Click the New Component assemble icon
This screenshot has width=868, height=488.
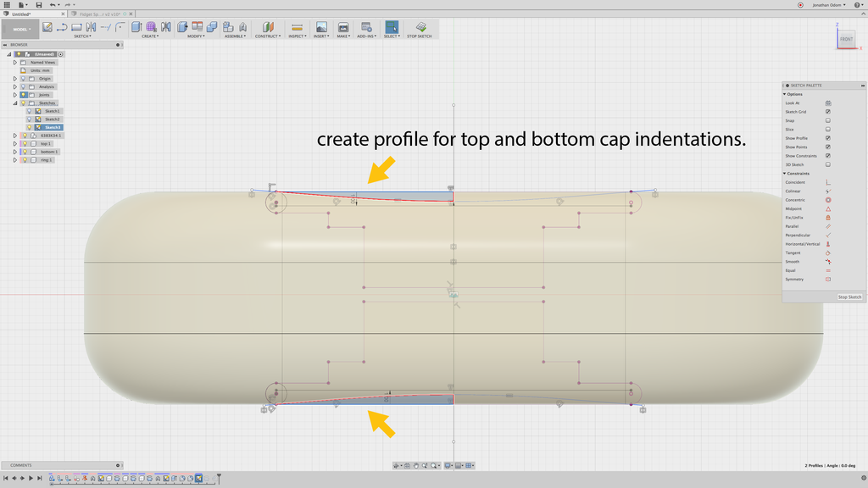coord(227,27)
